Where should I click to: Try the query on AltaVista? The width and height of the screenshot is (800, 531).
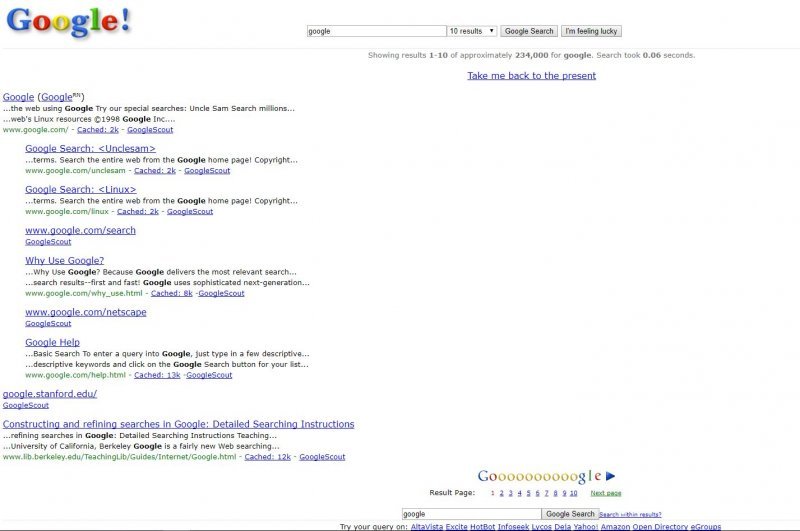(x=427, y=527)
